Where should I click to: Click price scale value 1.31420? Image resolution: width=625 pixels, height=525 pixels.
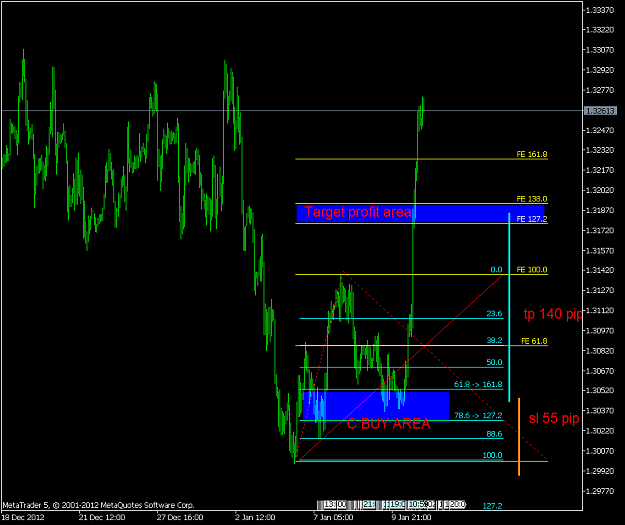[x=600, y=270]
